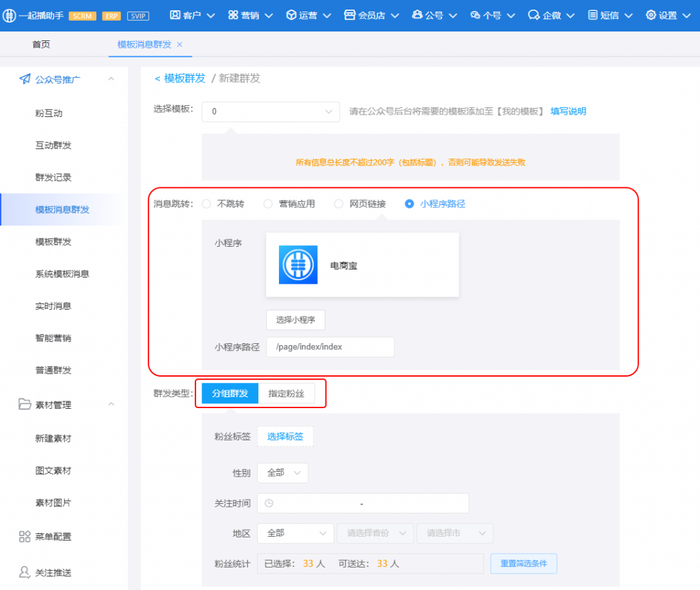Click the 一起播助手 logo icon

pyautogui.click(x=8, y=15)
